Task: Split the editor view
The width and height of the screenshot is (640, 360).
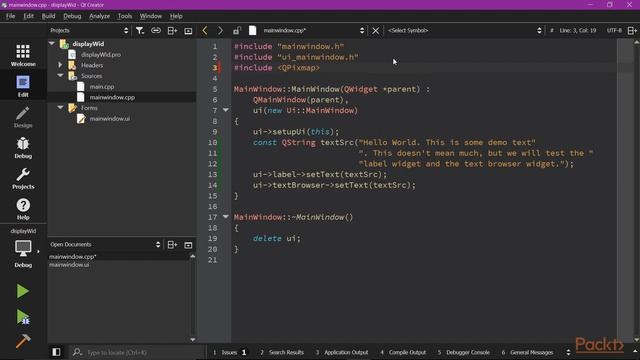Action: (632, 31)
